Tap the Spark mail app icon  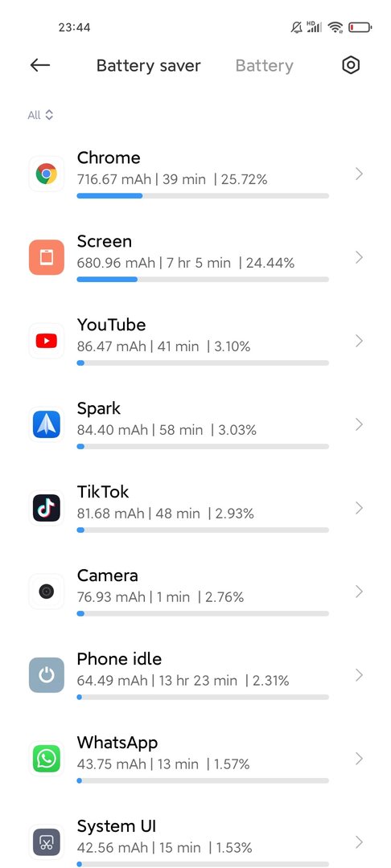tap(47, 424)
